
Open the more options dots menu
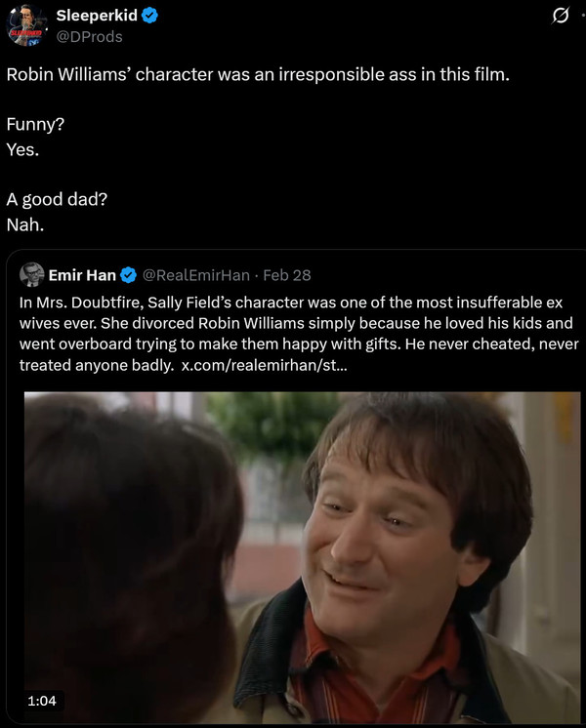583,16
